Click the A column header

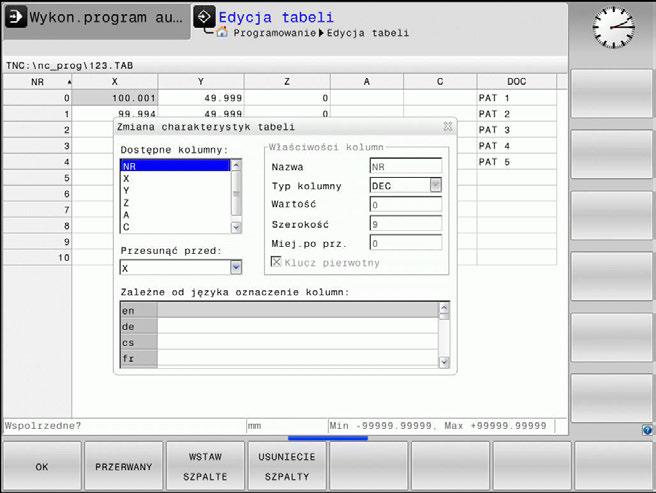pyautogui.click(x=366, y=82)
